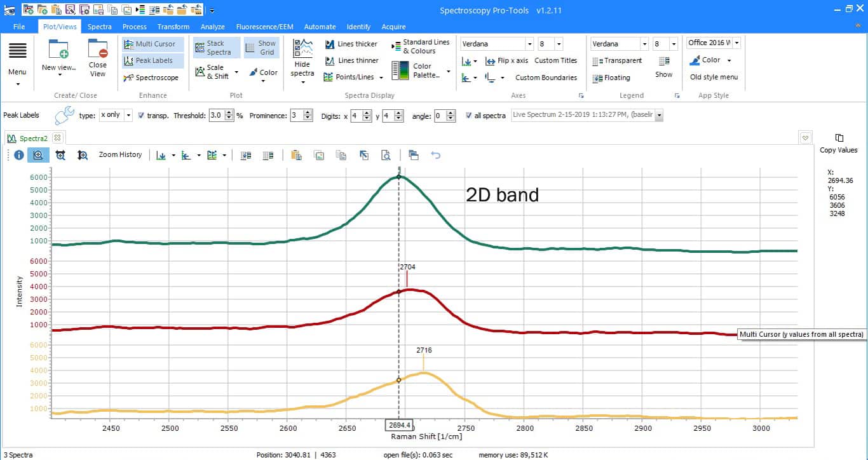Click the heart icon above the plot

pyautogui.click(x=806, y=138)
